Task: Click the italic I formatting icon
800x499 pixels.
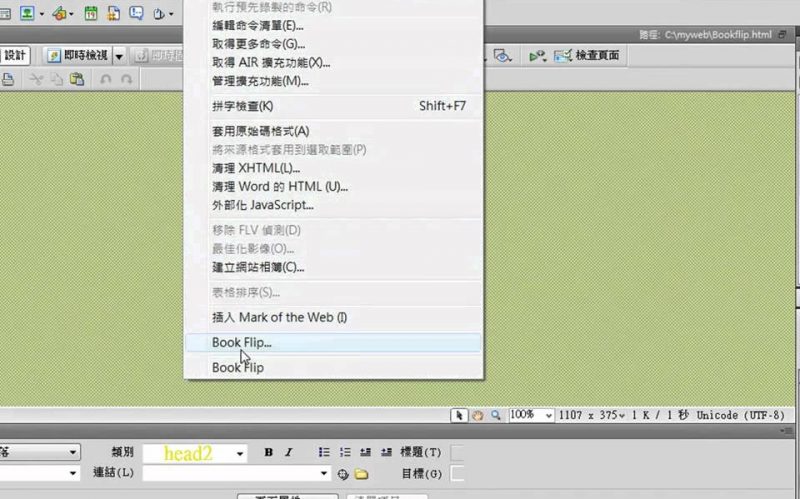Action: coord(289,453)
